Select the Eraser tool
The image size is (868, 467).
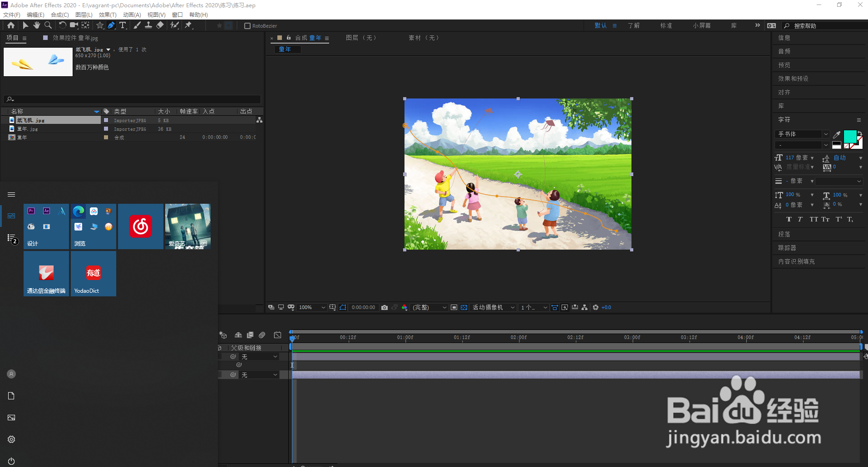[x=160, y=25]
